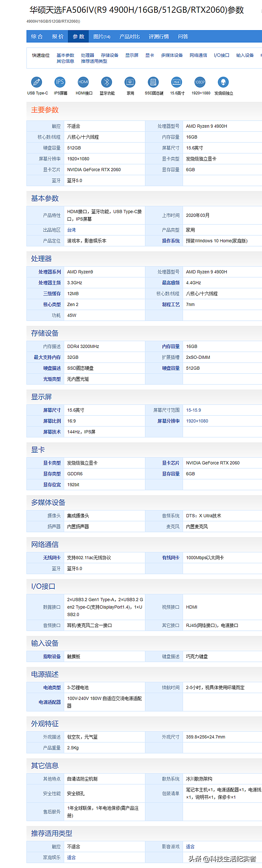
Task: Jump to 其它信息 quick link
Action: 65,61
